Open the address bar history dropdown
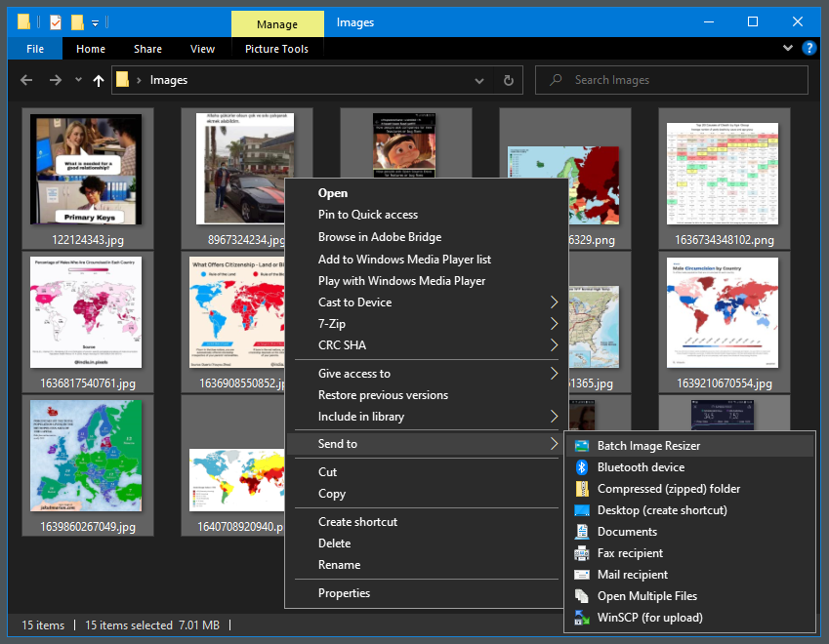This screenshot has width=829, height=644. [478, 81]
